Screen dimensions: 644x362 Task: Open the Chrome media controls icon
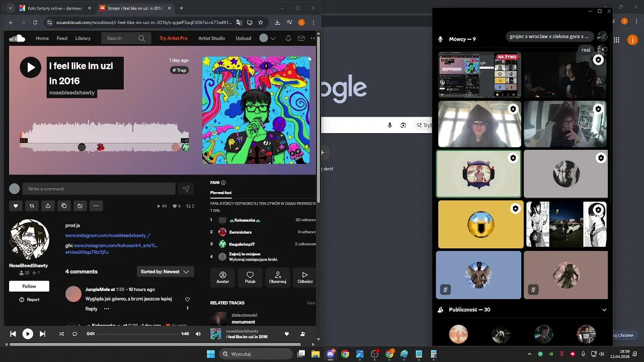click(289, 22)
